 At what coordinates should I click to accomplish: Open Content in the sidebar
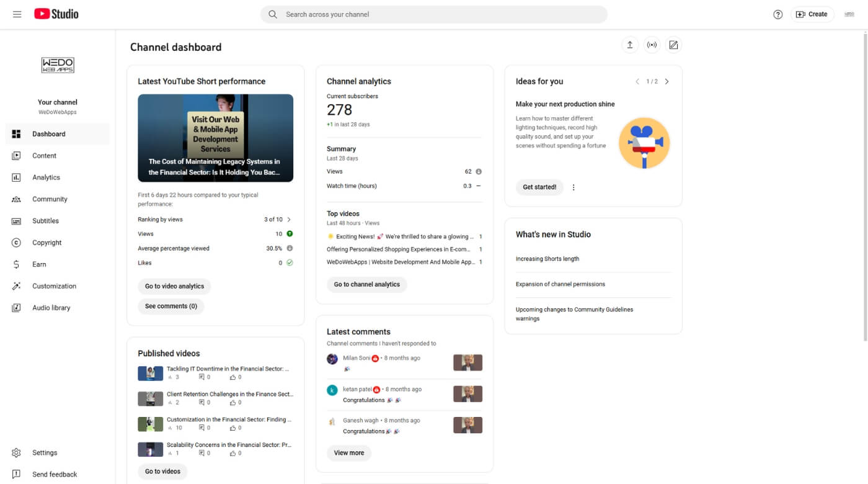(58, 156)
